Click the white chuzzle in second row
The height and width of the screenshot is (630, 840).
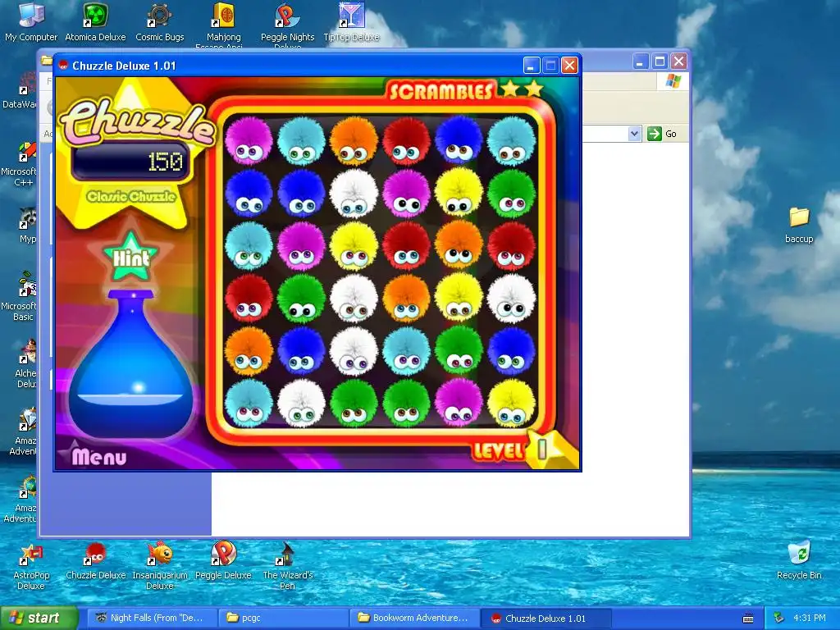tap(354, 193)
